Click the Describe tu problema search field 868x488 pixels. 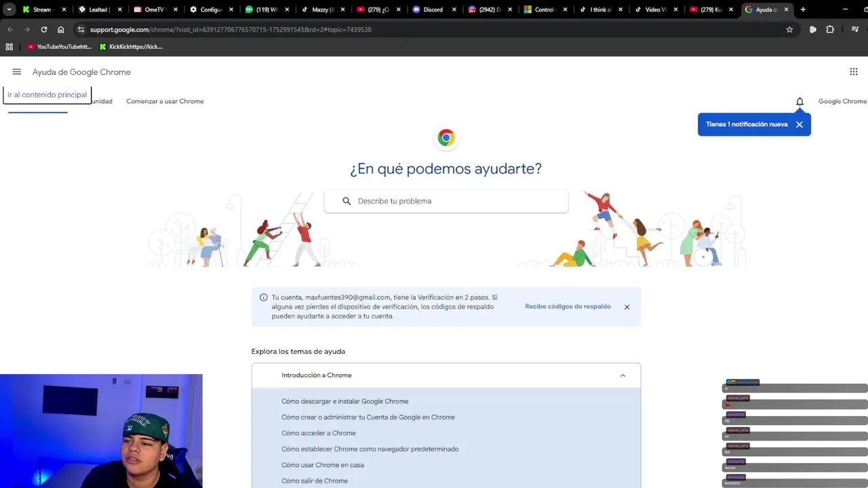pyautogui.click(x=446, y=201)
